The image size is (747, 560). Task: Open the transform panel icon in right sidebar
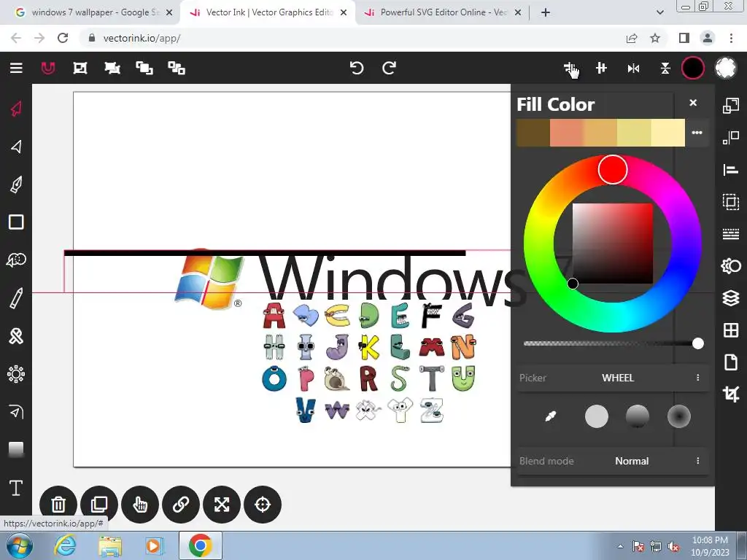coord(731,105)
